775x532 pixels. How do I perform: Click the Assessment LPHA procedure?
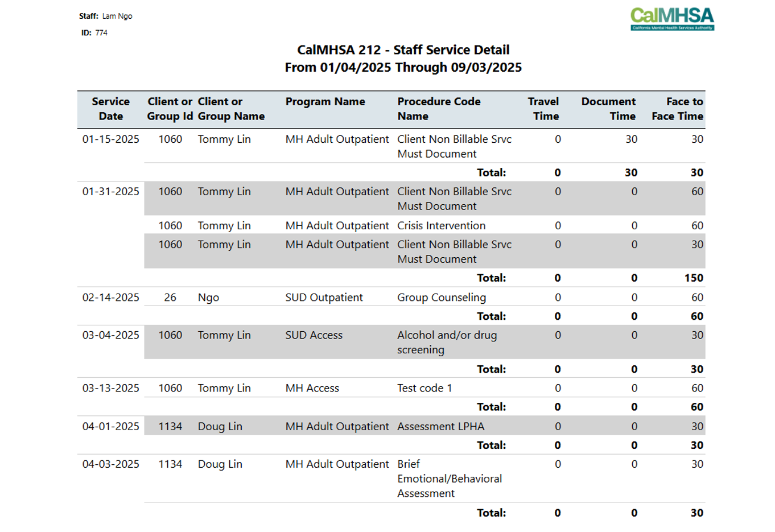pos(441,426)
